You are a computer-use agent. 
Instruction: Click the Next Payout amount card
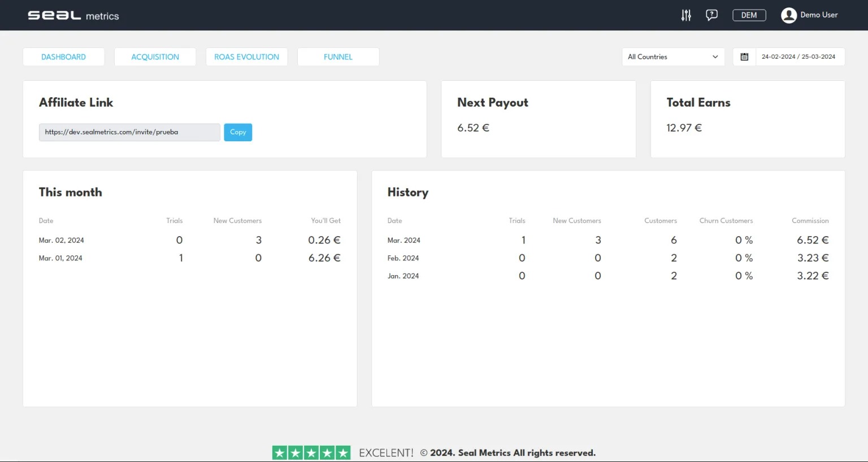pos(538,119)
